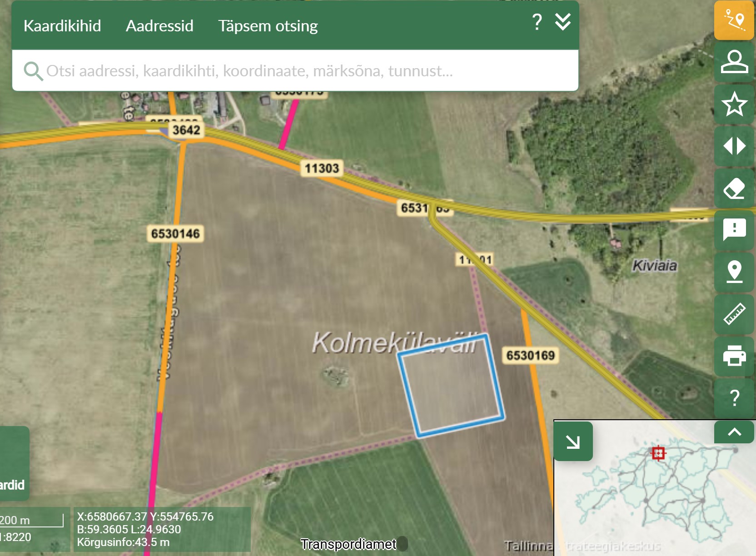Click the red marker on overview map

(658, 453)
